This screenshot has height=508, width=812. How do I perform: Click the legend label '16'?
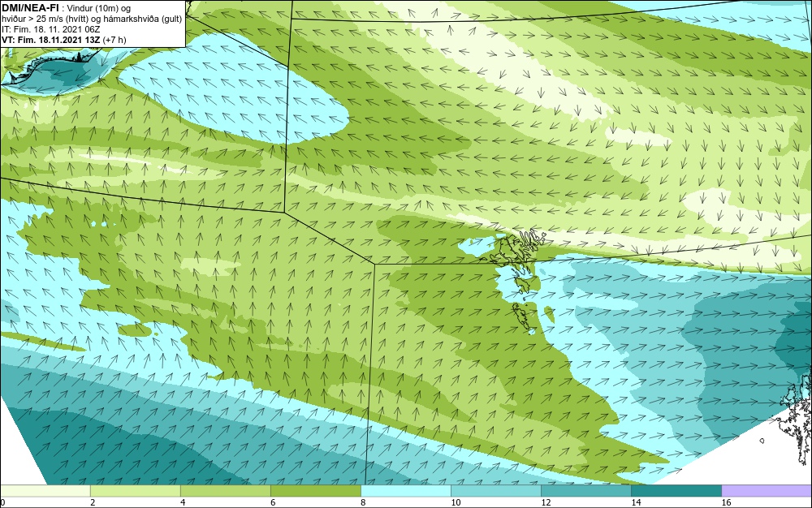tap(726, 502)
